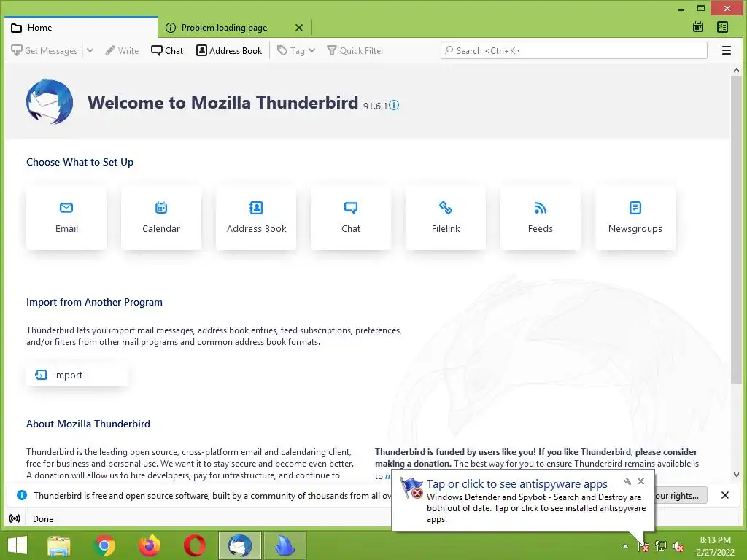This screenshot has width=747, height=560.
Task: Click Thunderbird taskbar button
Action: [239, 545]
